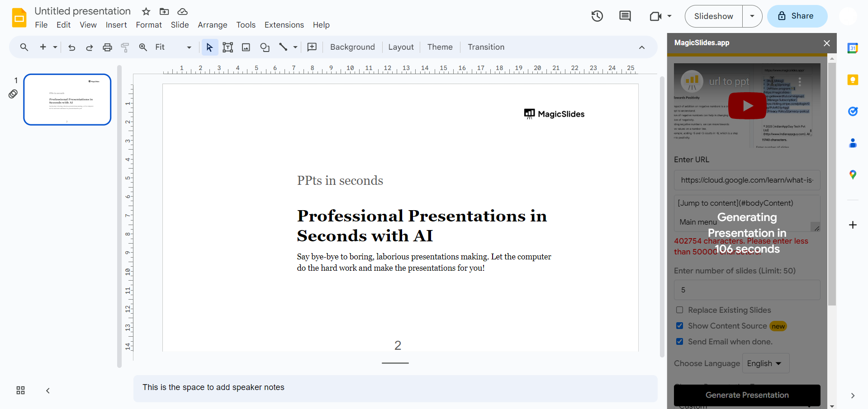Start the Slideshow

(x=714, y=16)
